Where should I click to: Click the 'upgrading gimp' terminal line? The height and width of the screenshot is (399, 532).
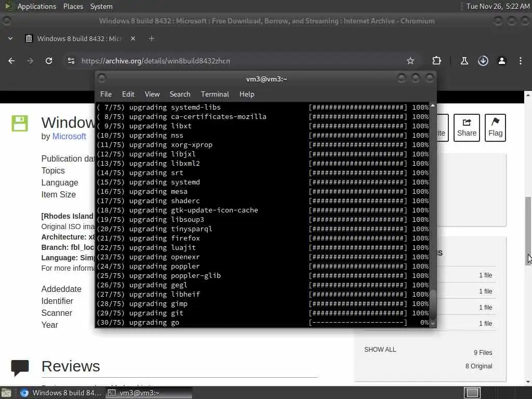(263, 303)
